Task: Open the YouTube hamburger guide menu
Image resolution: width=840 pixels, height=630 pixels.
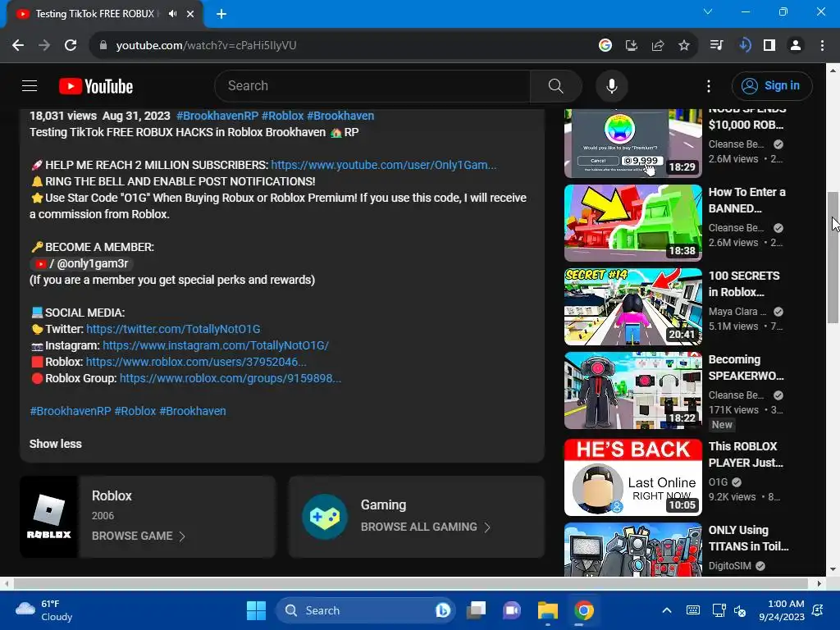Action: point(30,85)
